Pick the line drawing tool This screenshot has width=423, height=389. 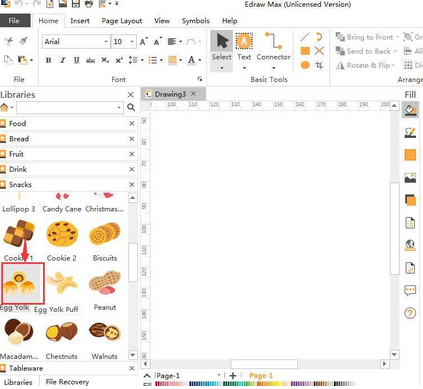[305, 37]
